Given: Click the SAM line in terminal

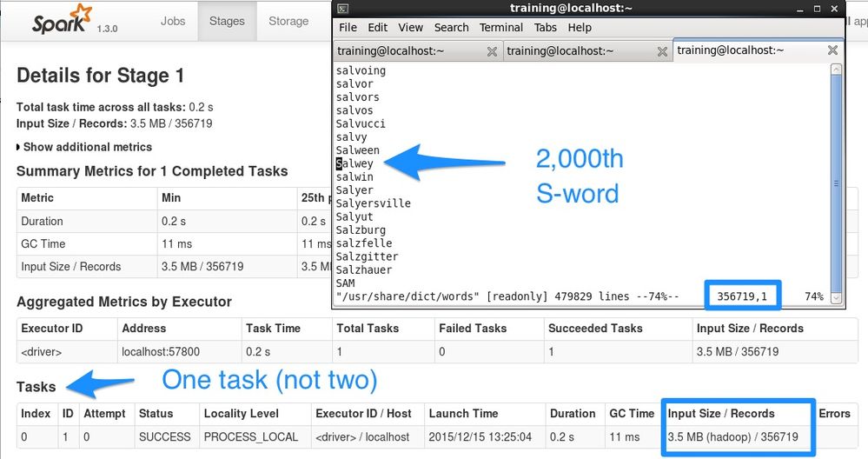Looking at the screenshot, I should pos(346,283).
